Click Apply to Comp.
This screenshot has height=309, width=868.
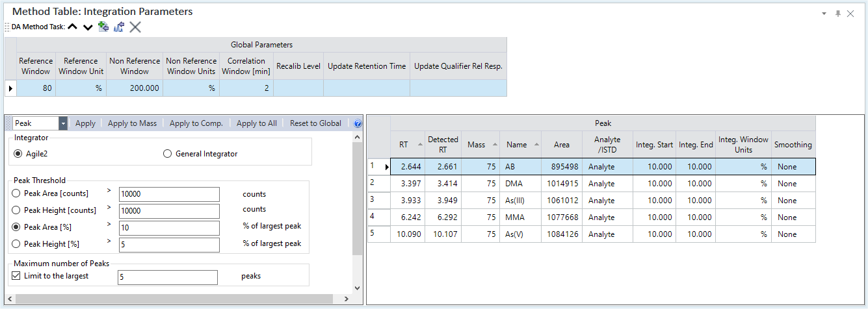click(x=196, y=123)
